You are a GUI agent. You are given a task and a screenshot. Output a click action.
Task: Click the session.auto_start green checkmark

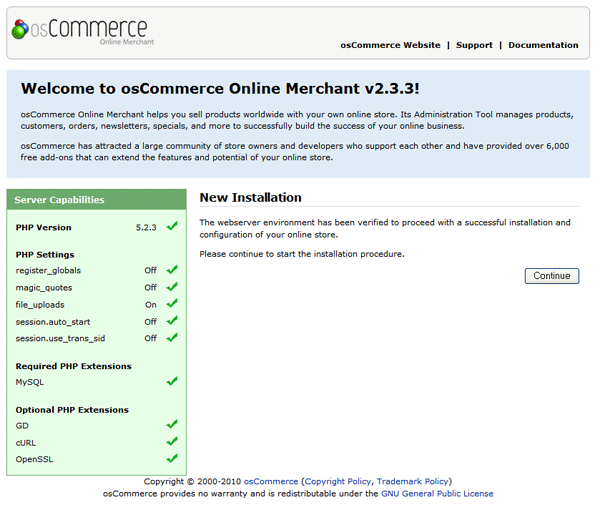(x=172, y=321)
